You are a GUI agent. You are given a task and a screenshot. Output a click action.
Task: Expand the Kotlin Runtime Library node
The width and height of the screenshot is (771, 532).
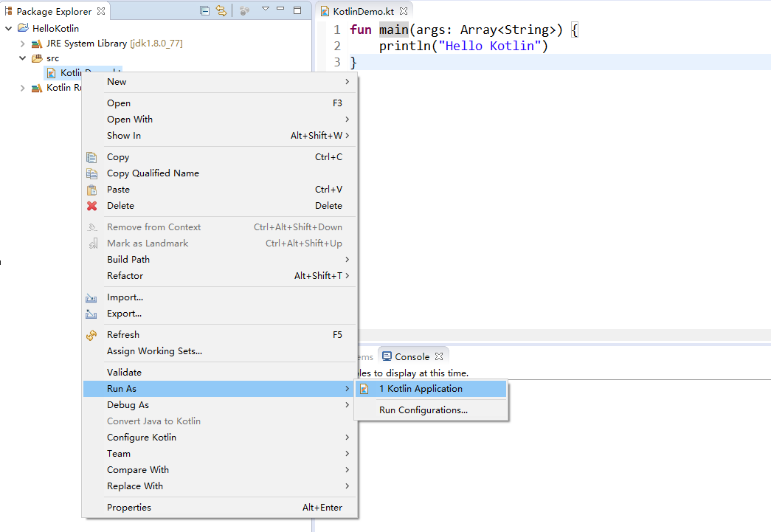(22, 88)
